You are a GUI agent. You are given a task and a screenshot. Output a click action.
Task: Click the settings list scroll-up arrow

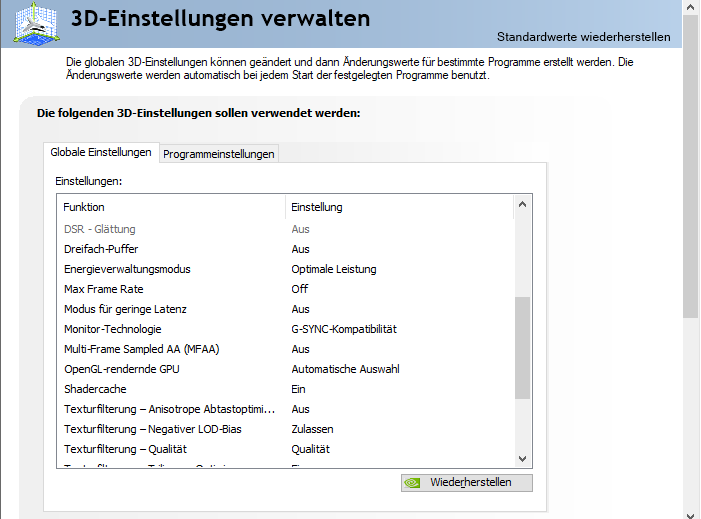pyautogui.click(x=522, y=205)
